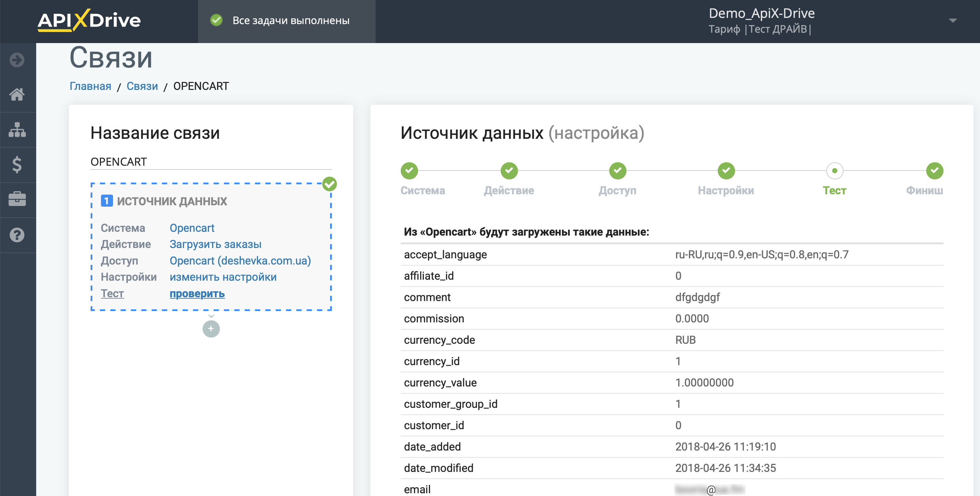980x496 pixels.
Task: Go to the Настройки step circle
Action: tap(726, 171)
